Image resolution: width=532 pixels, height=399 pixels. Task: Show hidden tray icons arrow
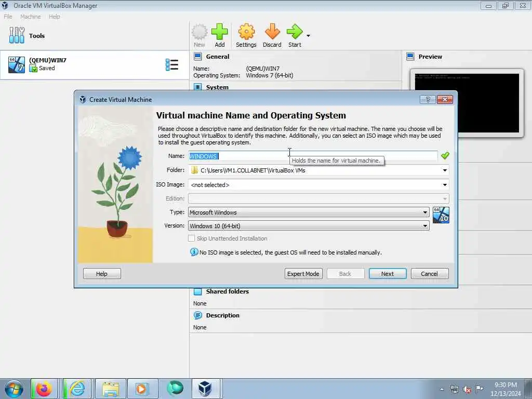pos(442,390)
